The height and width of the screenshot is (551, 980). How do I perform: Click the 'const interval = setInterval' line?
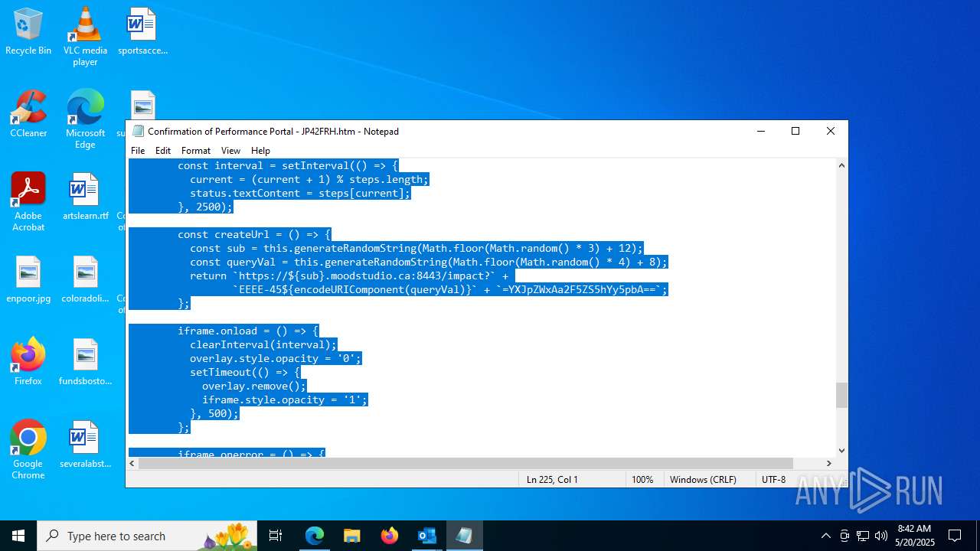point(288,165)
